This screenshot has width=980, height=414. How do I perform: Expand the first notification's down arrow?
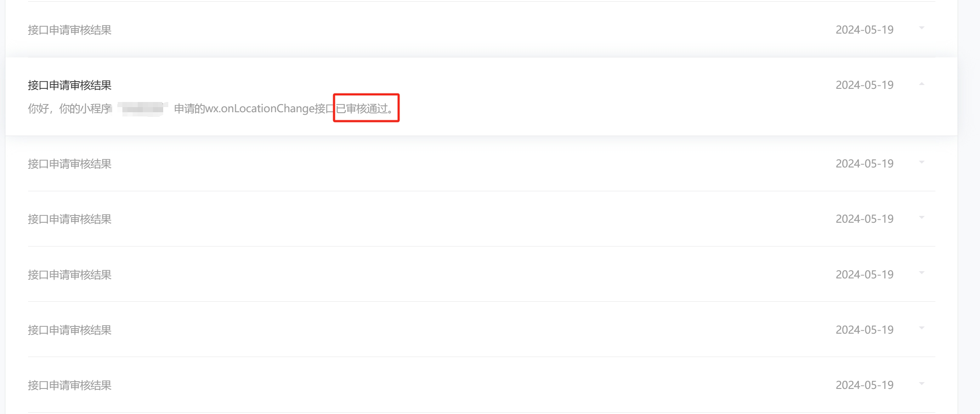click(921, 28)
